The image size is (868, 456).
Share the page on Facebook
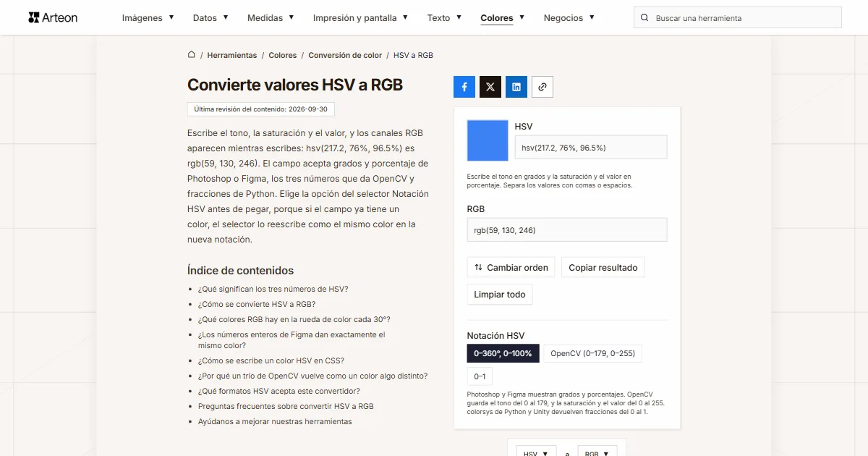[464, 87]
